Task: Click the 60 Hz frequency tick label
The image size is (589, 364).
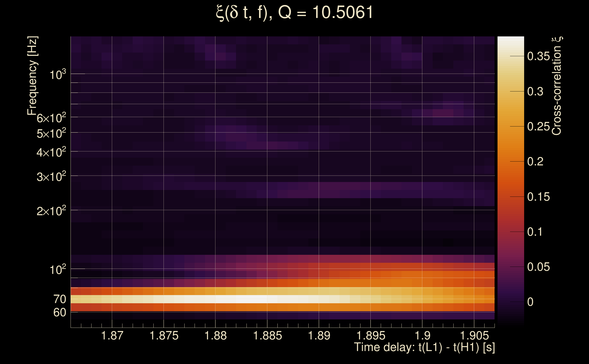Action: 59,313
